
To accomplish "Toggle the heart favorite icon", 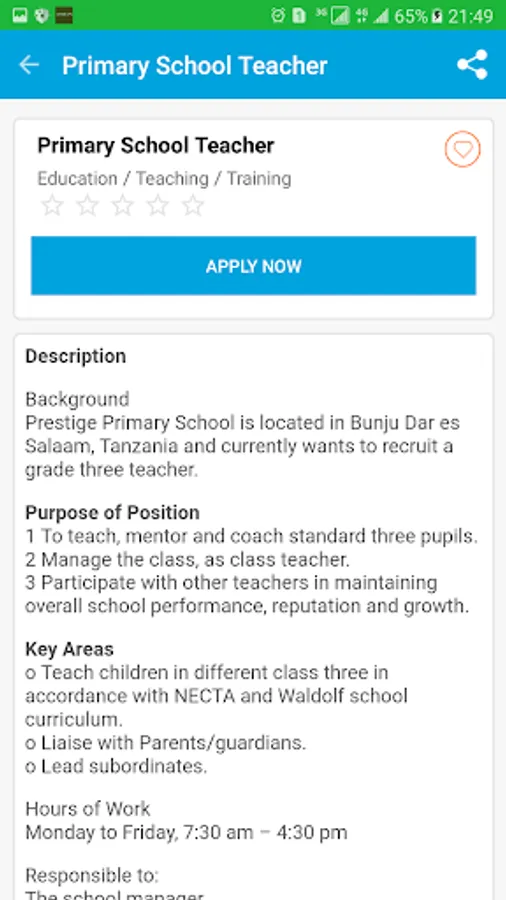I will (x=462, y=149).
